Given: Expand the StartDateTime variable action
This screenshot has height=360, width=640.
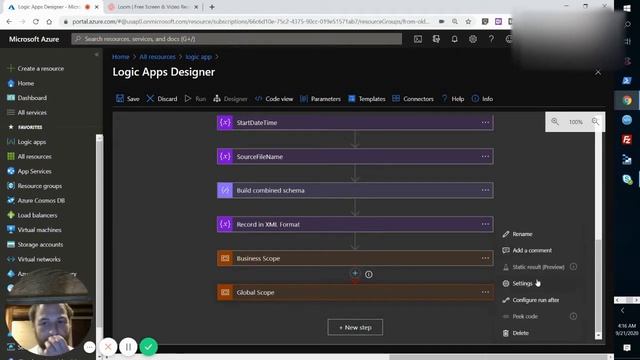Looking at the screenshot, I should 355,122.
